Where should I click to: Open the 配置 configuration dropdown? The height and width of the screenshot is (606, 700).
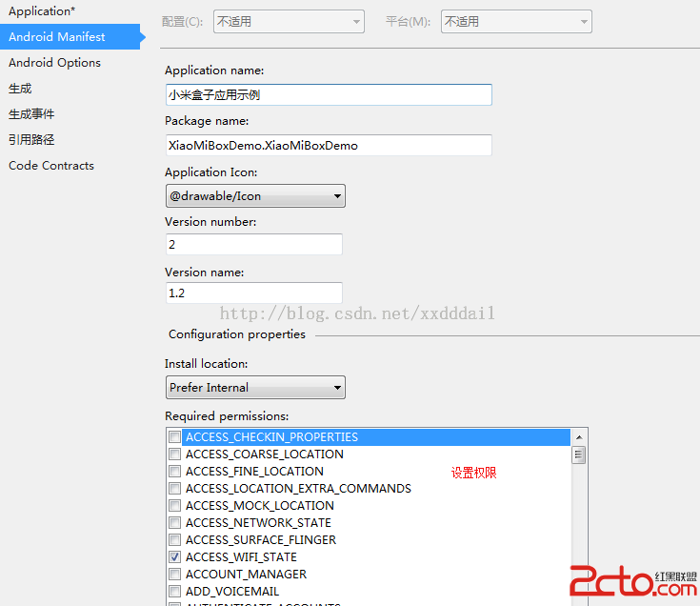289,21
